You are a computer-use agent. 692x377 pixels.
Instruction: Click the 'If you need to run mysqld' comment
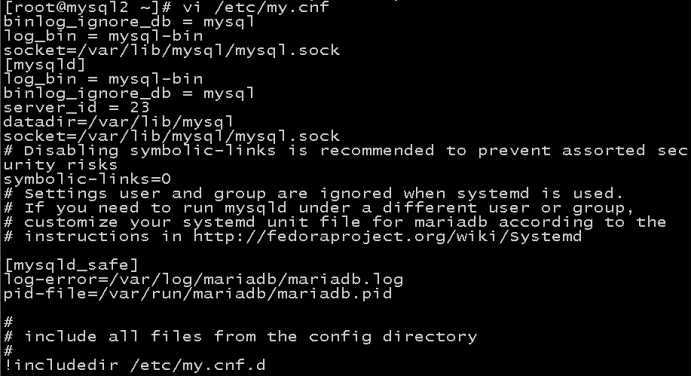[x=319, y=208]
